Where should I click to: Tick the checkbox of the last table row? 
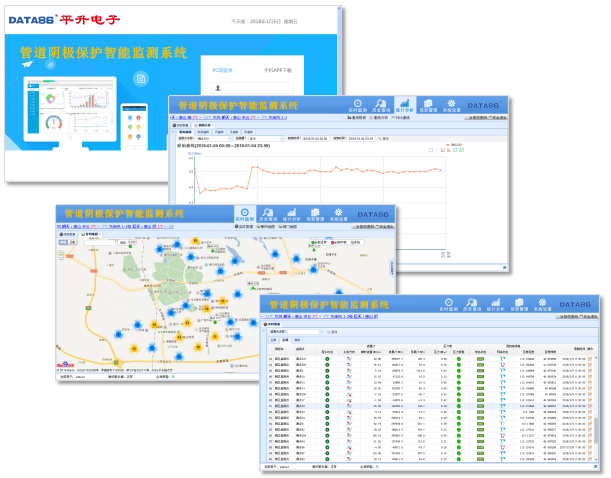270,459
